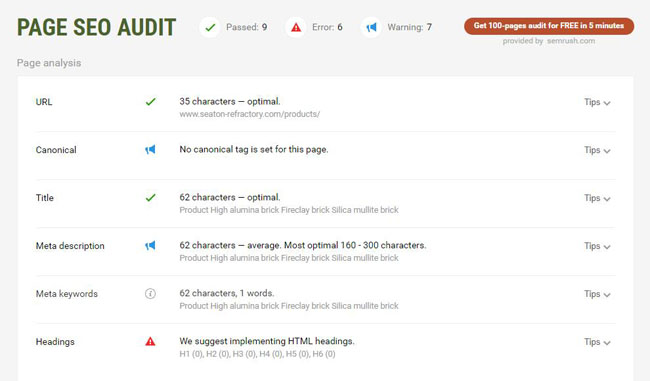The width and height of the screenshot is (650, 381).
Task: Expand Tips for the Headings row
Action: pos(597,342)
